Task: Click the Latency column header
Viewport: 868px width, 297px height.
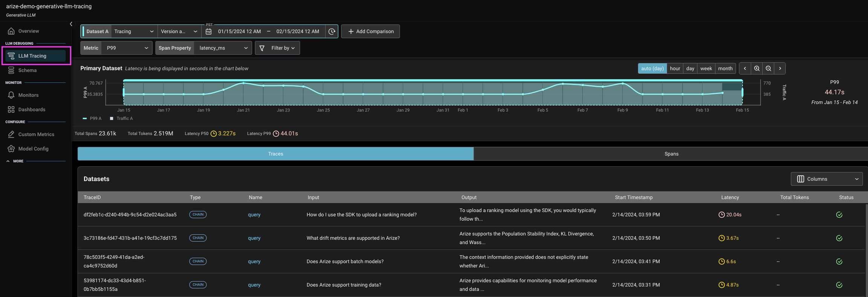Action: pos(730,197)
